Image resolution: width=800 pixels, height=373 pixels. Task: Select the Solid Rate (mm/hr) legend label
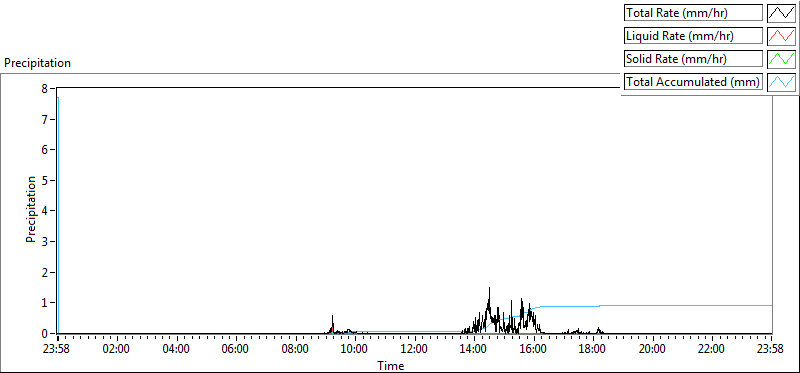[x=693, y=59]
